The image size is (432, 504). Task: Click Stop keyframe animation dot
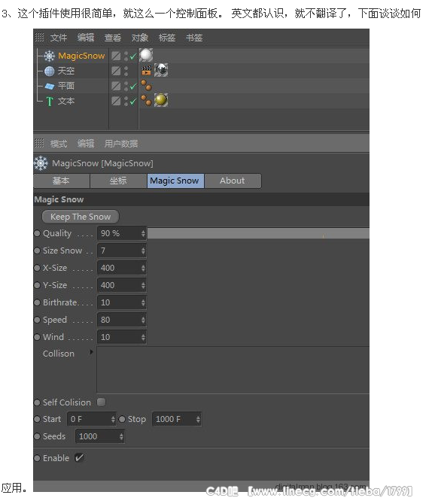point(122,419)
